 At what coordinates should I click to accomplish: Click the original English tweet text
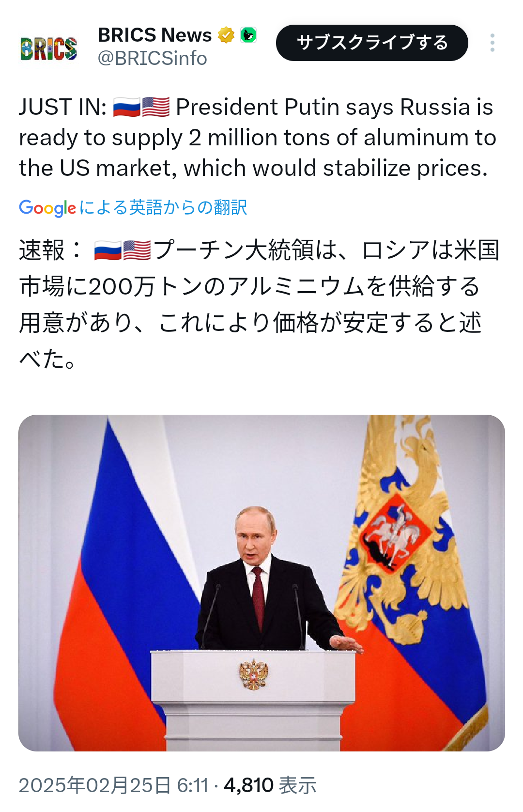(x=257, y=138)
